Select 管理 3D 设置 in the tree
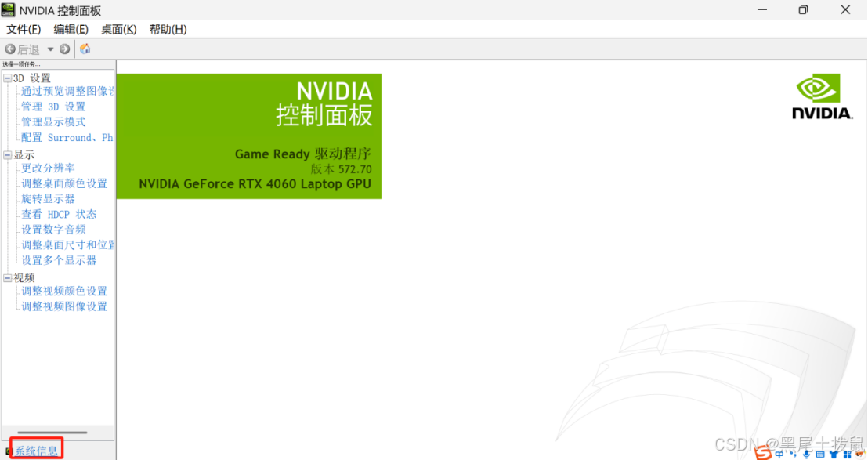Image resolution: width=868 pixels, height=460 pixels. 53,107
